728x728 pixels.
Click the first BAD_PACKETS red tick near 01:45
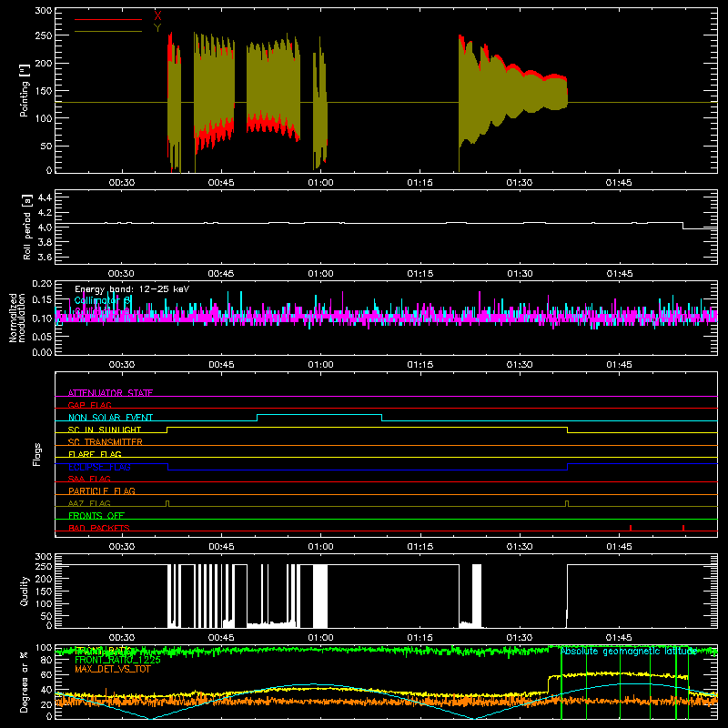631,528
